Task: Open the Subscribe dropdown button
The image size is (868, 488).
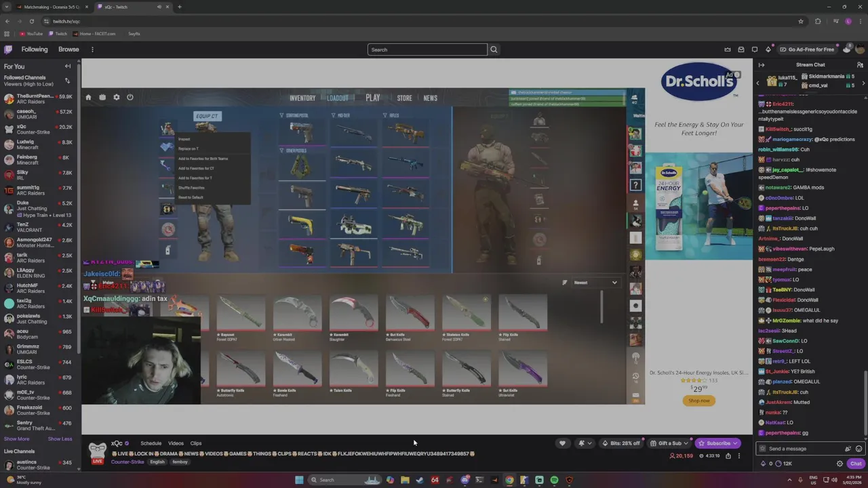Action: point(718,443)
